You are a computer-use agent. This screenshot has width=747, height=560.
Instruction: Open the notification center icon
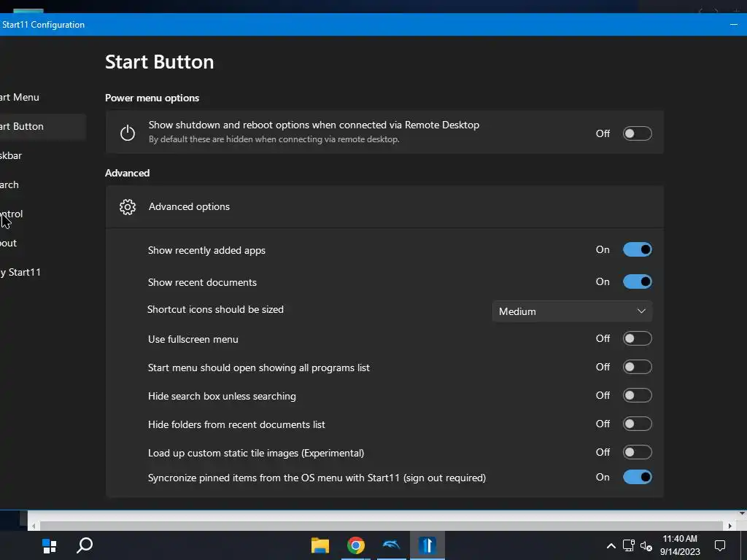[x=720, y=545]
